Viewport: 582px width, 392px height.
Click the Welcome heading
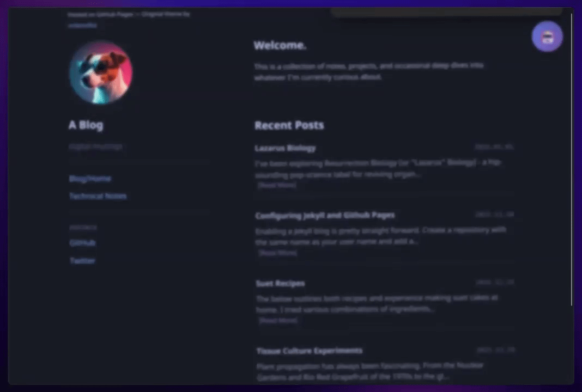tap(280, 45)
